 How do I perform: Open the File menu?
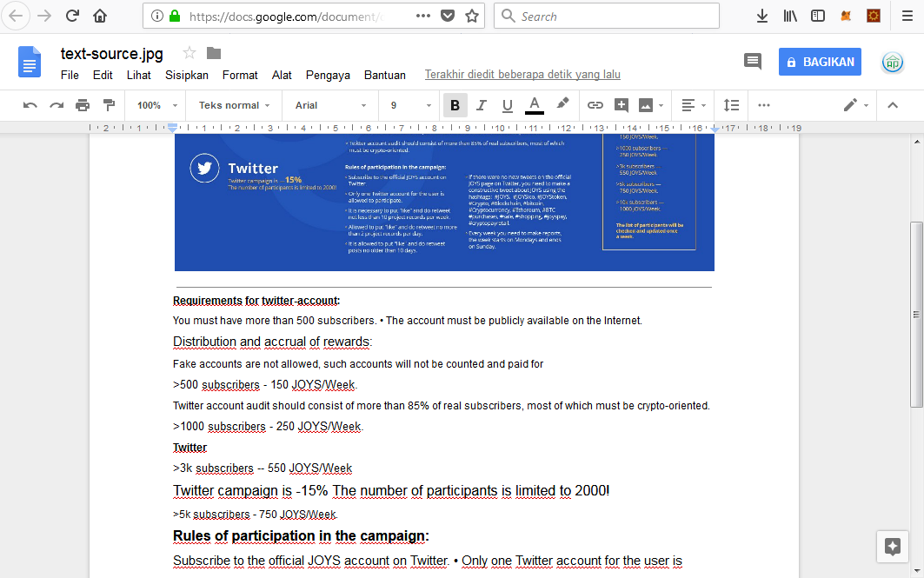pos(70,75)
